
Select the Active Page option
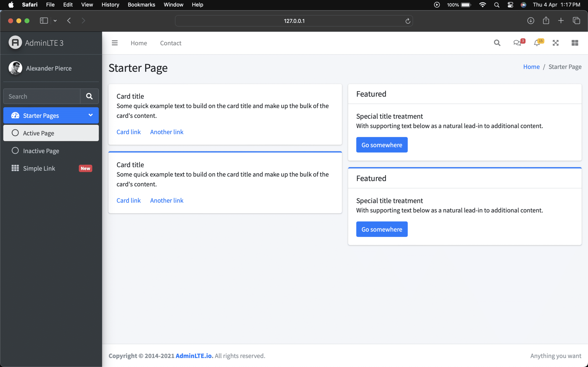click(38, 133)
